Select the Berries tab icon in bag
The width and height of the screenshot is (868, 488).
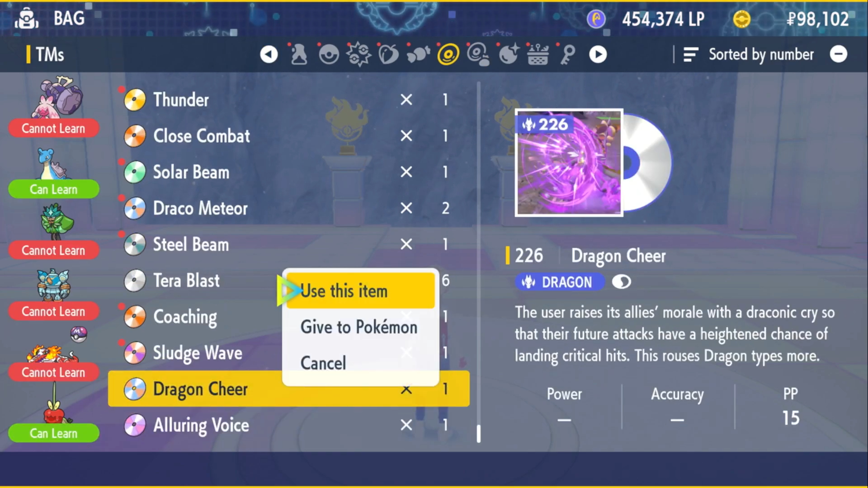387,55
